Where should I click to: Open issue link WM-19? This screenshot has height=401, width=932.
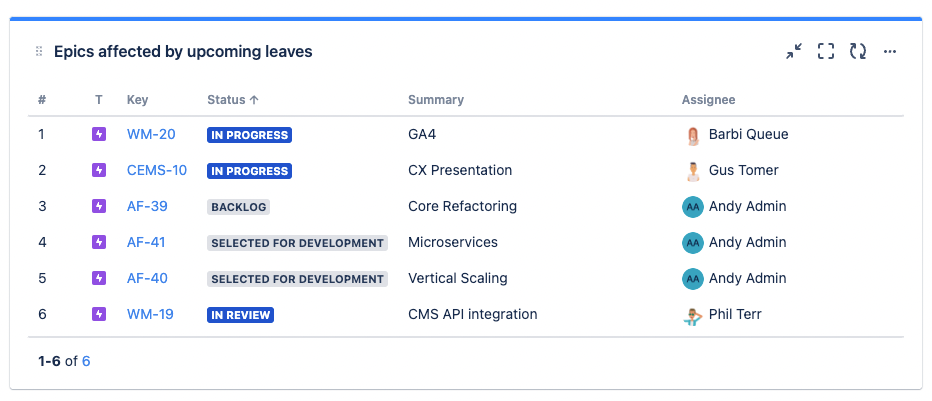[x=150, y=314]
